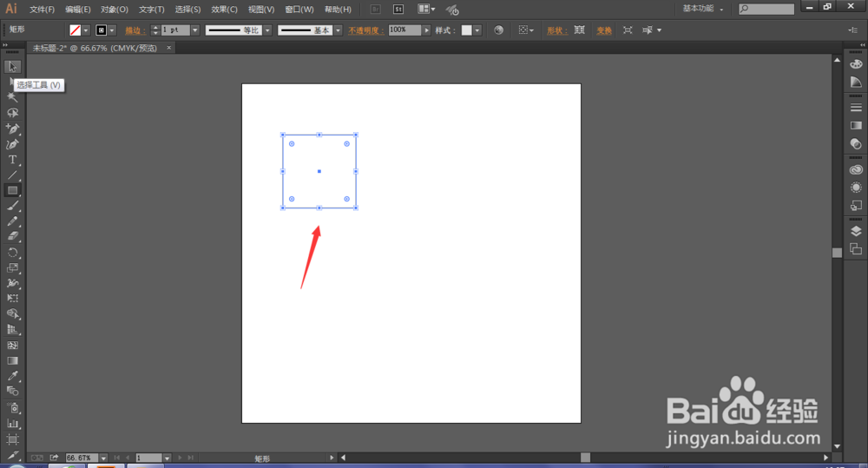Select the Paintbrush tool
Image resolution: width=868 pixels, height=468 pixels.
[x=12, y=206]
